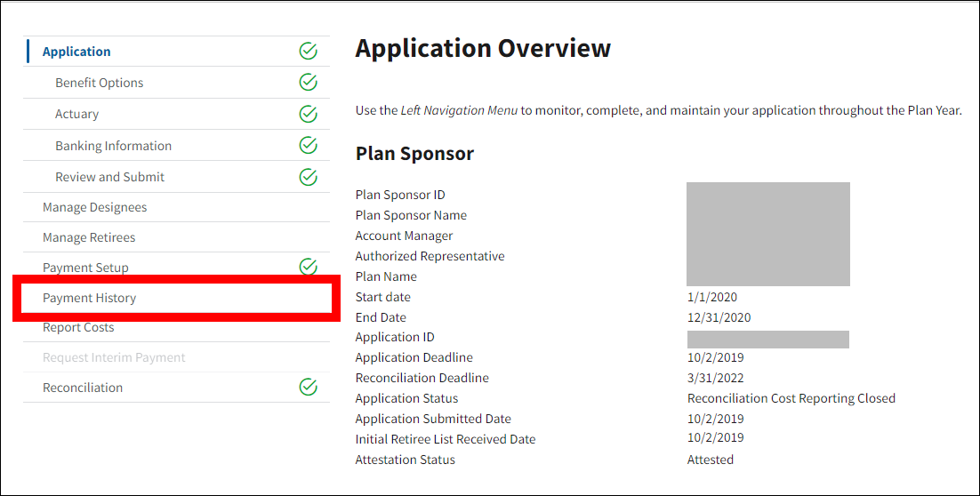
Task: Click the Reconciliation completion checkmark
Action: (x=308, y=387)
